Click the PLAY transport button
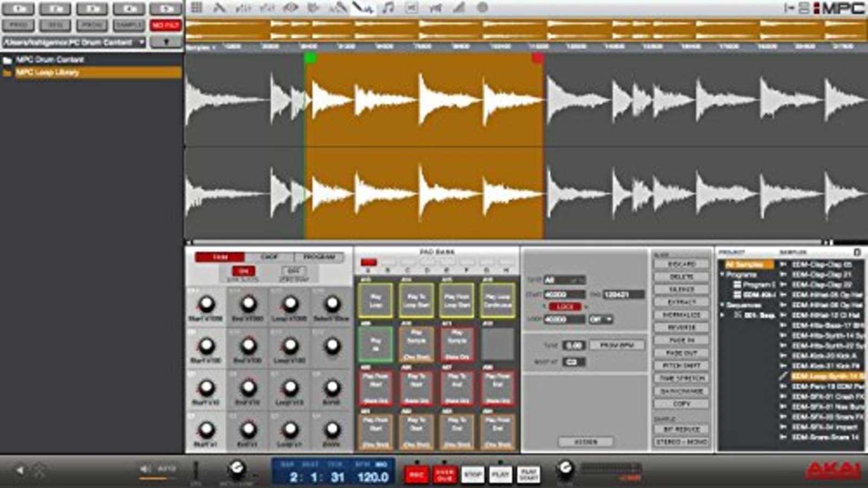The image size is (868, 488). pyautogui.click(x=500, y=475)
